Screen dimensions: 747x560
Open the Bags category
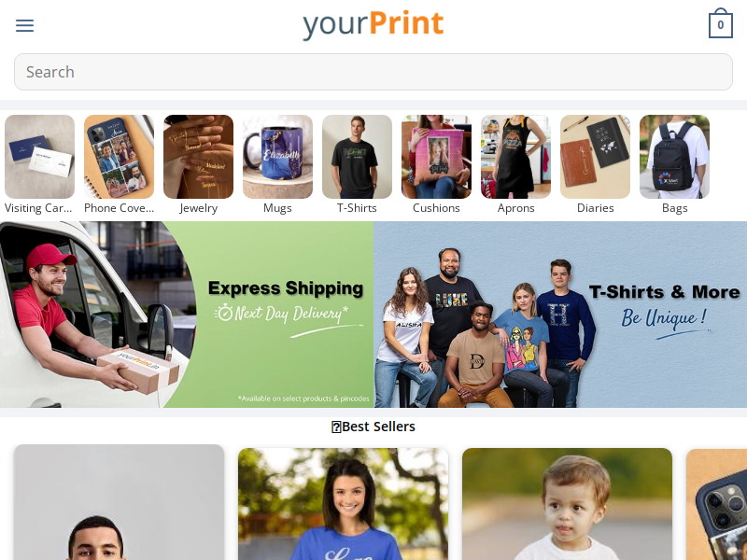674,165
